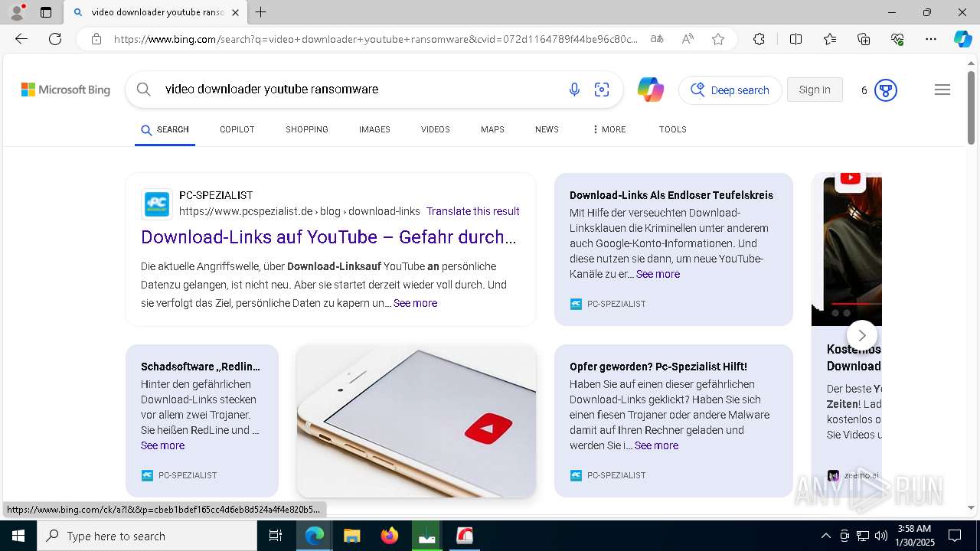Click the Microsoft Bing logo
This screenshot has width=980, height=551.
(x=66, y=90)
